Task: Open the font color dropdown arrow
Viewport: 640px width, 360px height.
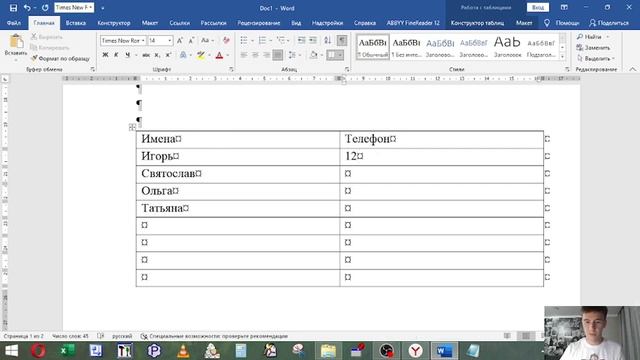Action: (228, 55)
